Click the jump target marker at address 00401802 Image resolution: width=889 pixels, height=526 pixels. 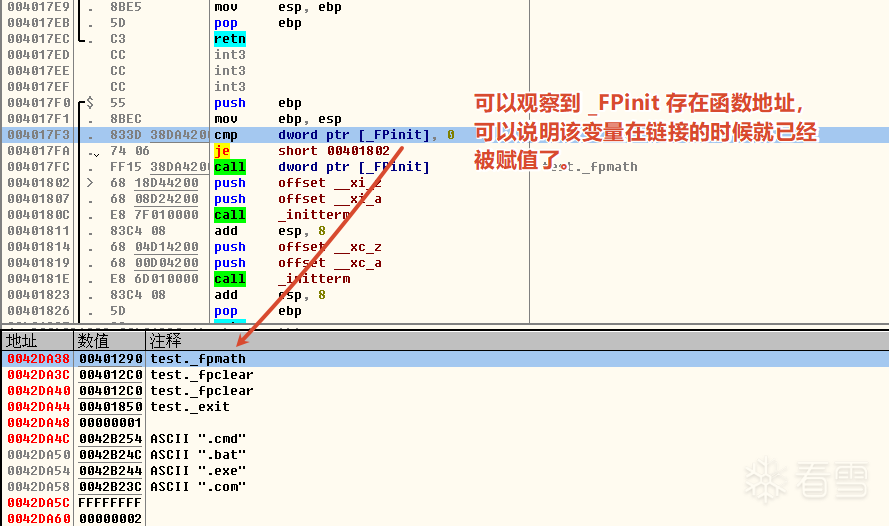[x=90, y=183]
